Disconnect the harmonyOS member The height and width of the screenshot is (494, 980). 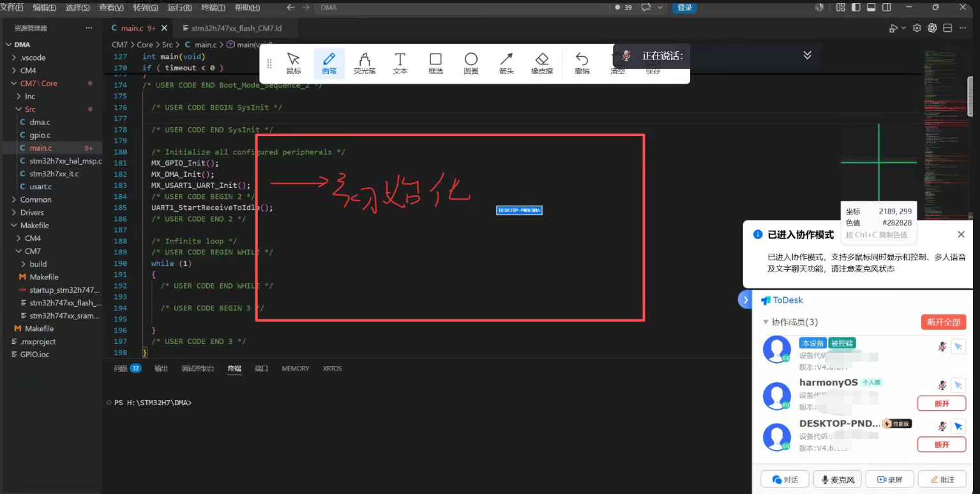[942, 404]
